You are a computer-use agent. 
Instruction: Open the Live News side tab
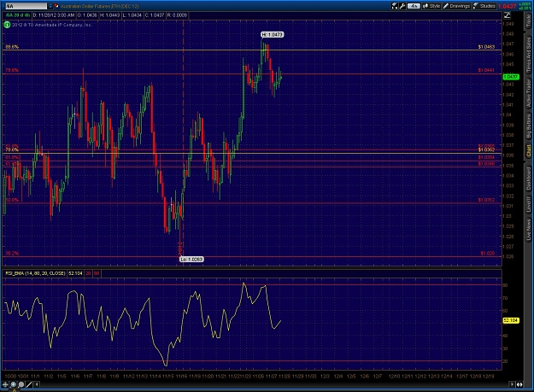(528, 230)
